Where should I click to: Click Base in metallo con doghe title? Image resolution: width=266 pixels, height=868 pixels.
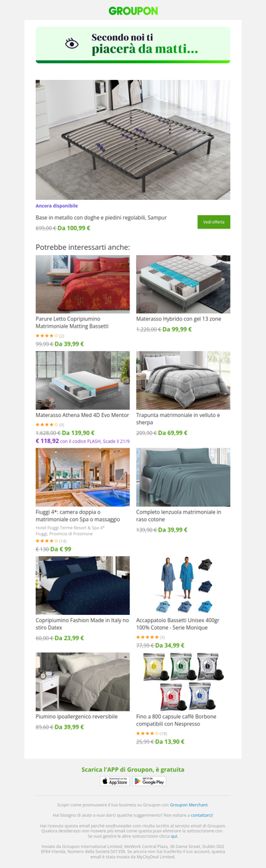pyautogui.click(x=101, y=217)
